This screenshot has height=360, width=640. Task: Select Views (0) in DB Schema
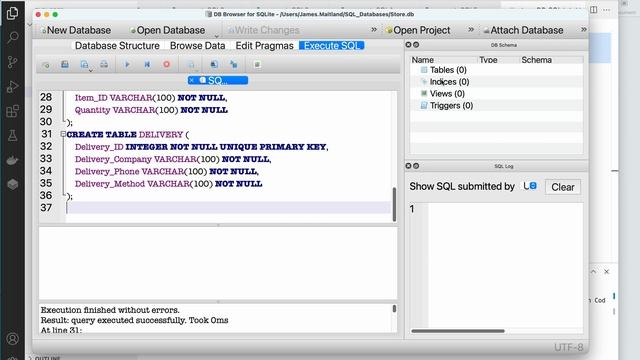[x=447, y=93]
